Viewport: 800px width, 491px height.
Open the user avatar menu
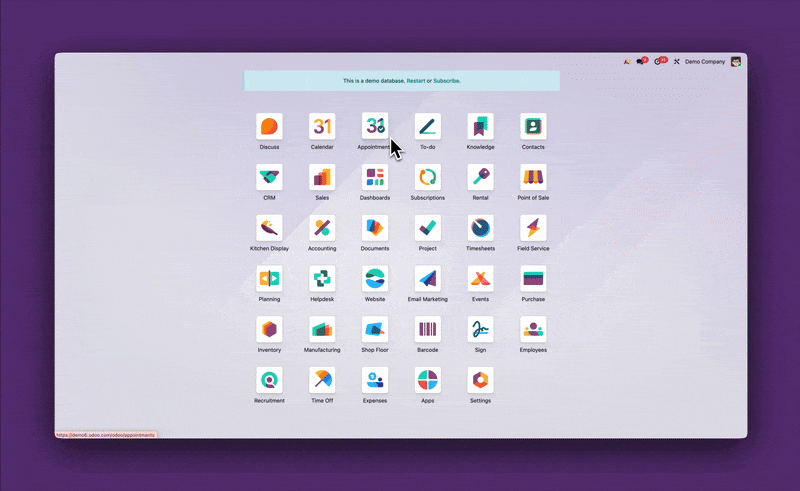(736, 62)
